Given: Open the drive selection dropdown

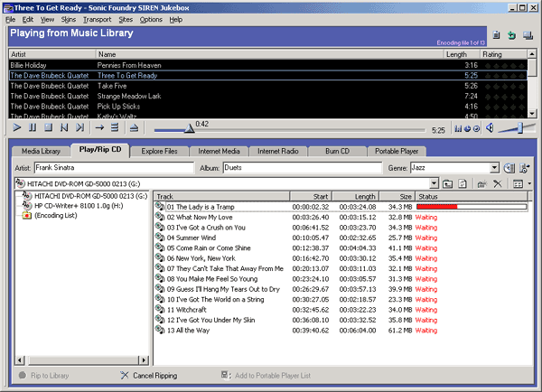Looking at the screenshot, I should tap(434, 184).
